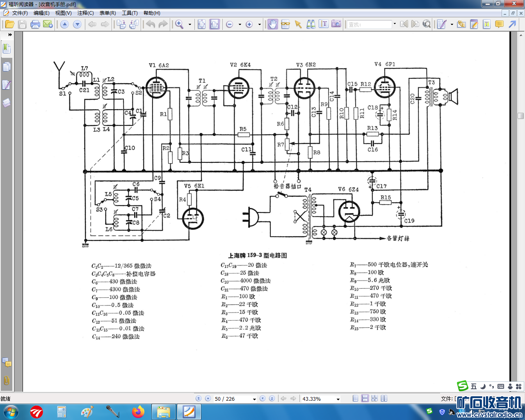Open the page number dropdown
525x420 pixels.
[254, 399]
